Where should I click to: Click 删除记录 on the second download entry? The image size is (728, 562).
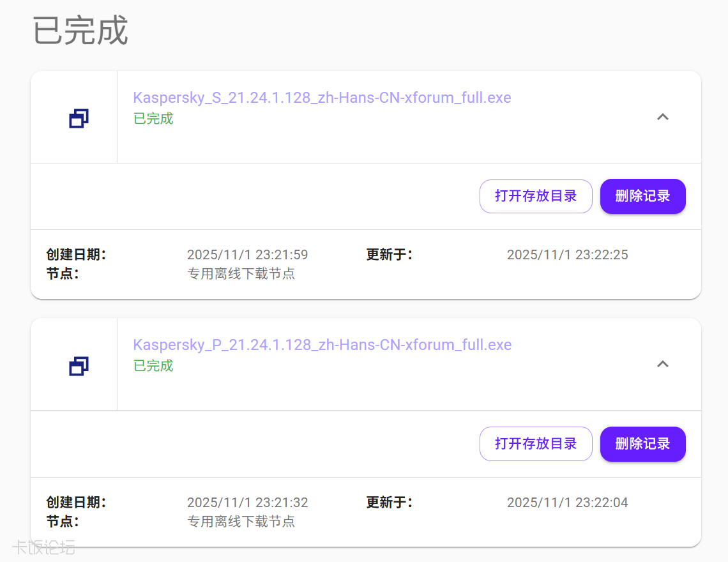[x=642, y=444]
